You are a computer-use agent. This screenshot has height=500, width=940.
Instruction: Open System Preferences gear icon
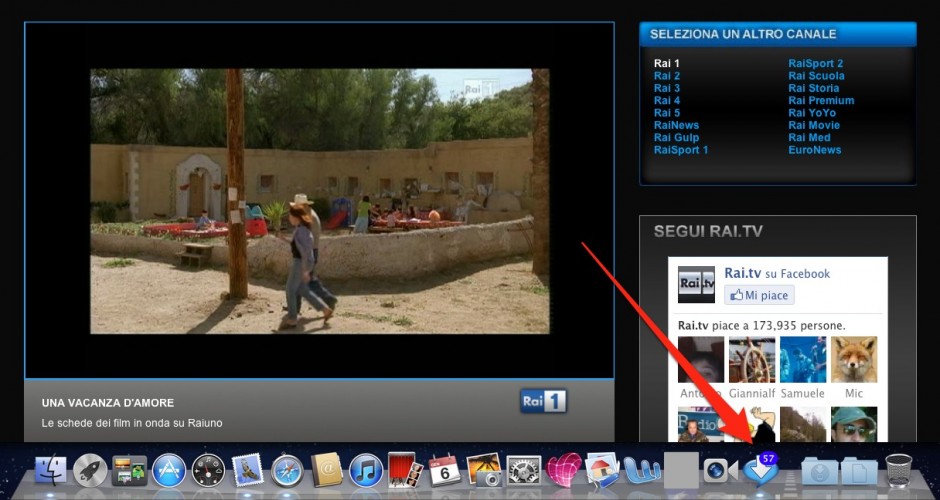click(523, 470)
